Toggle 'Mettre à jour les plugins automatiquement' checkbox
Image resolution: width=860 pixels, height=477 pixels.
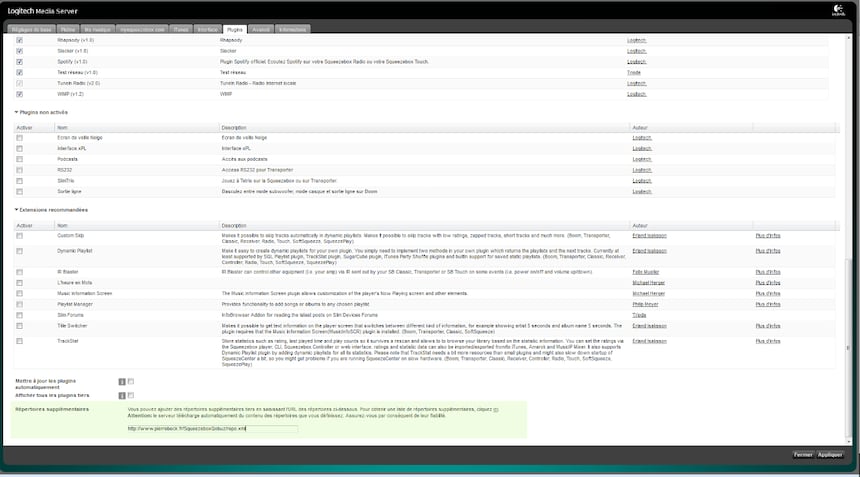(131, 381)
